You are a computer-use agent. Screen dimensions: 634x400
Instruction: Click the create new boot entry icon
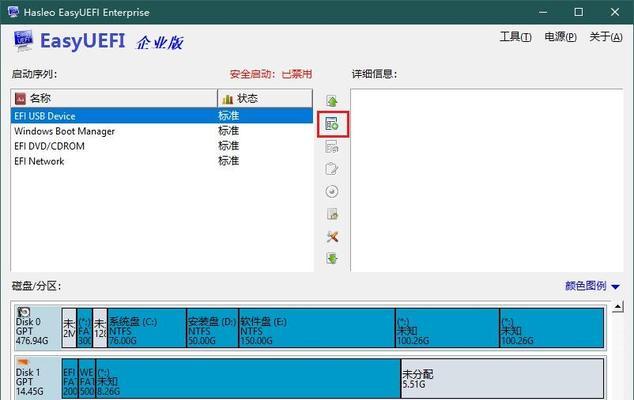point(332,124)
